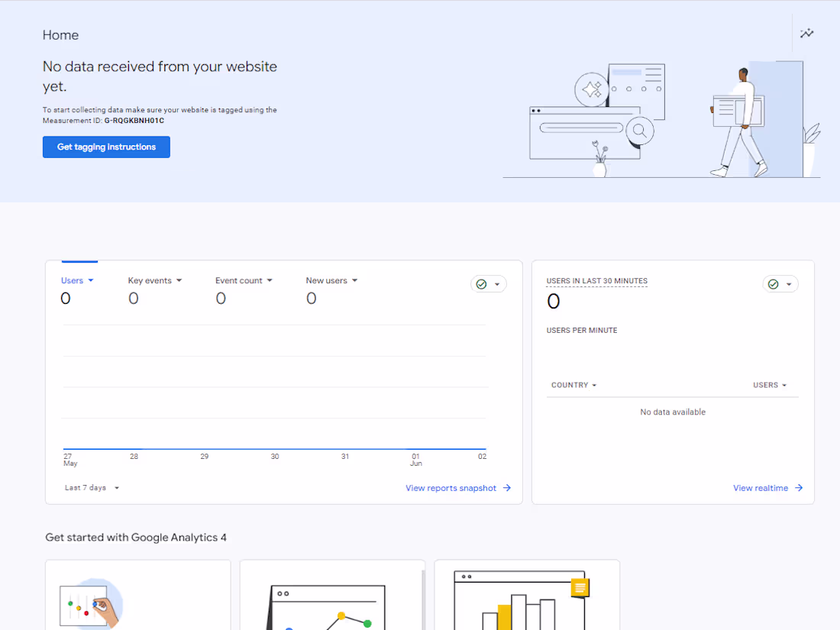The width and height of the screenshot is (840, 630).
Task: Open the USERS column dropdown in realtime card
Action: [x=770, y=385]
